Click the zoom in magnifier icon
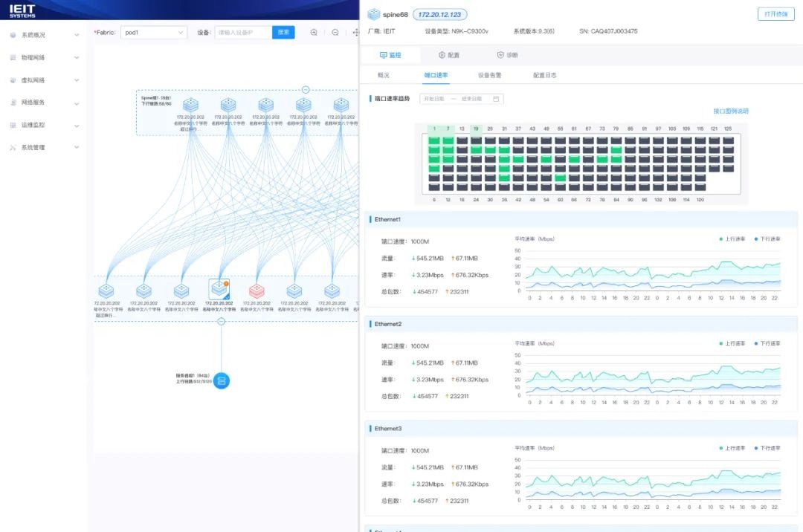This screenshot has width=803, height=532. pos(314,33)
